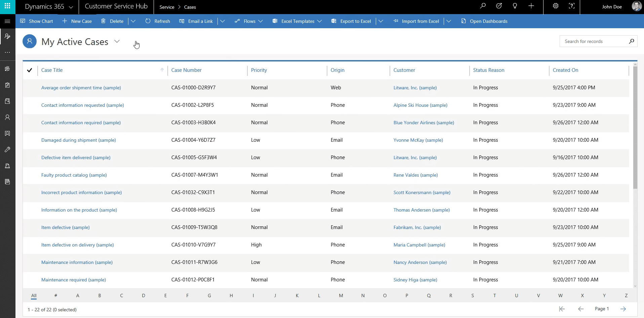Viewport: 644px width, 318px height.
Task: Toggle the hamburger site map menu
Action: pyautogui.click(x=7, y=21)
